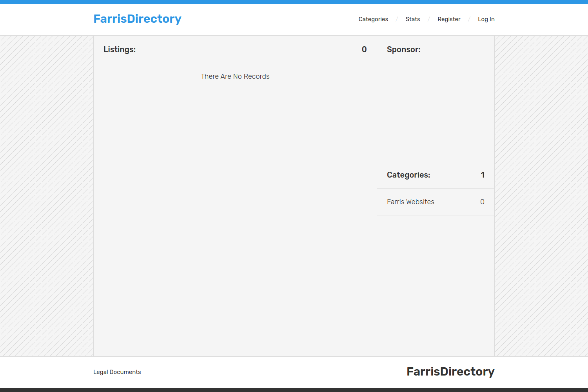588x392 pixels.
Task: Open the Farris Websites category
Action: click(x=410, y=202)
